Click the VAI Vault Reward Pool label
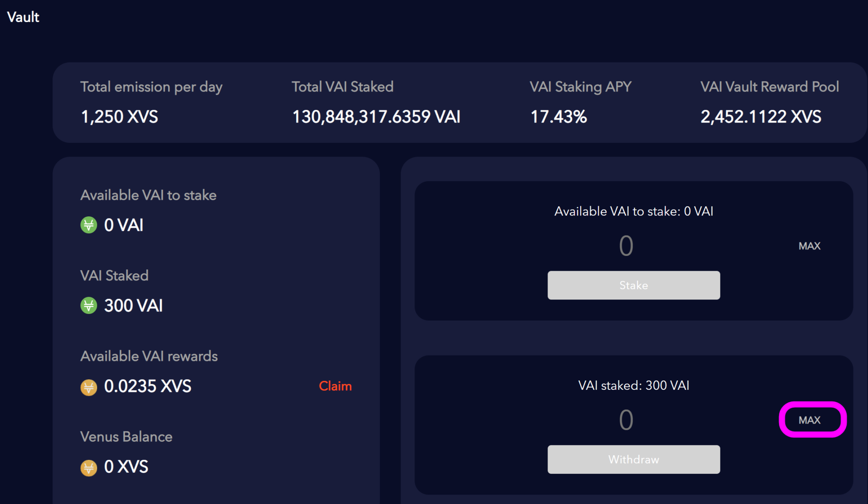 tap(770, 87)
